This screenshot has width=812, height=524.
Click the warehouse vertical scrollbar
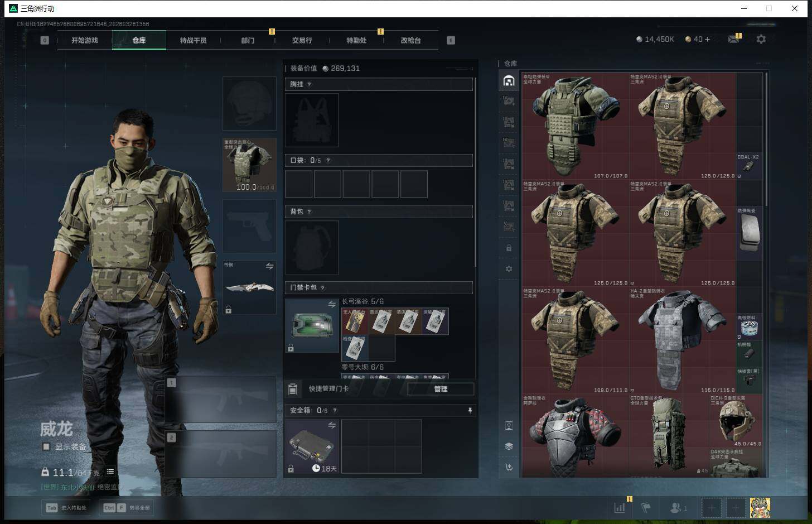pos(766,140)
